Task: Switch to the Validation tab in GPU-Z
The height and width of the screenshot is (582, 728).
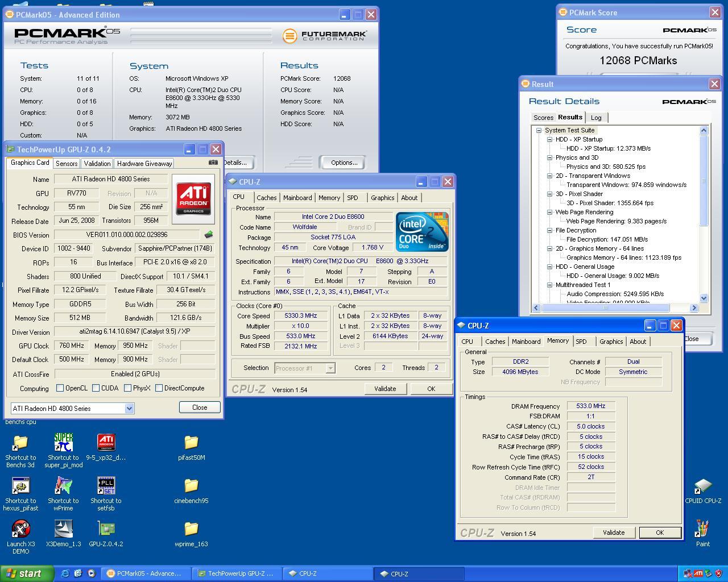Action: click(x=97, y=163)
